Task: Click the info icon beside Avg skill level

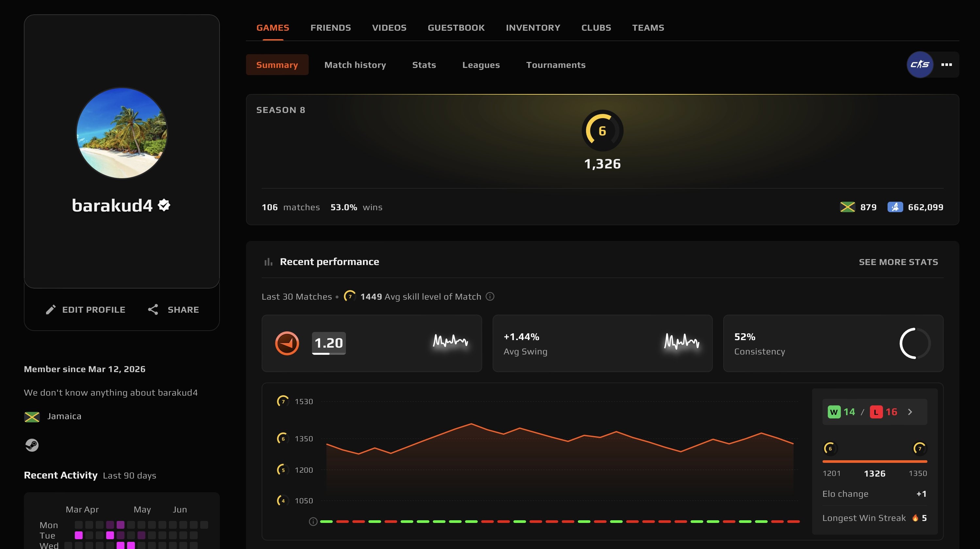Action: pos(490,296)
